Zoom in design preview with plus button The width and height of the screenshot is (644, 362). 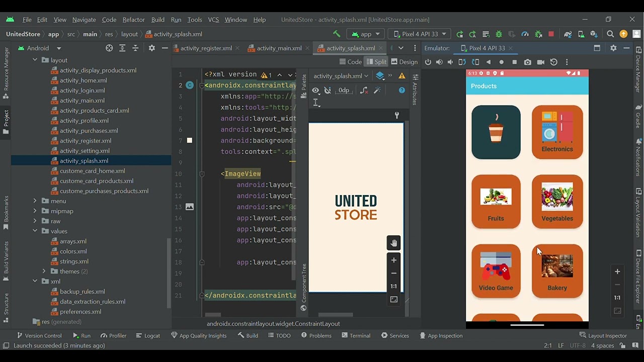pos(393,260)
